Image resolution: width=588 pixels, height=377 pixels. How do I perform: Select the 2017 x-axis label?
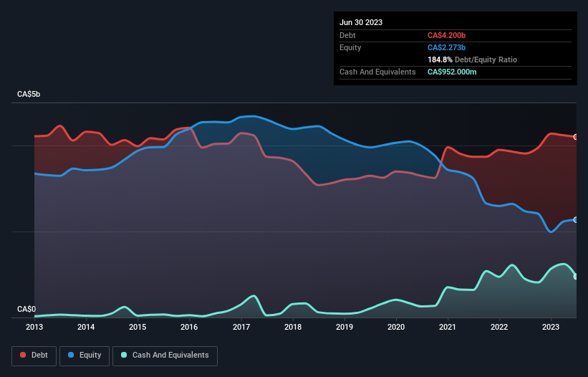[241, 327]
